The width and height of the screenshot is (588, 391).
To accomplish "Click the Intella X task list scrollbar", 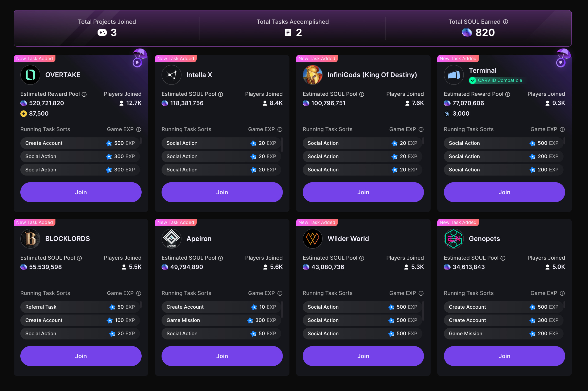I will pos(282,145).
